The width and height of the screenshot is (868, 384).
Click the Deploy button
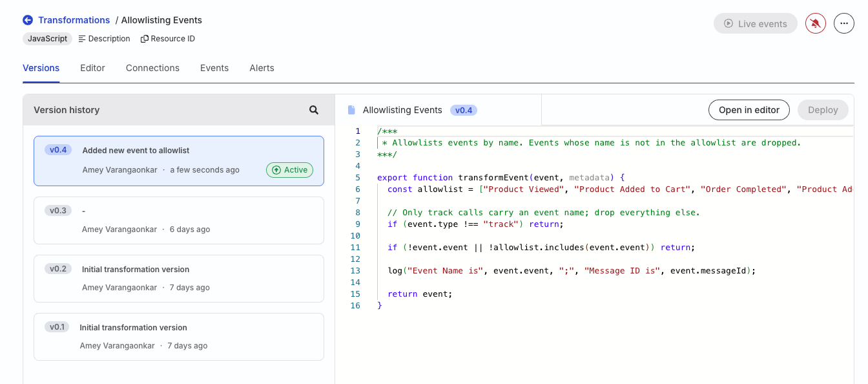823,110
